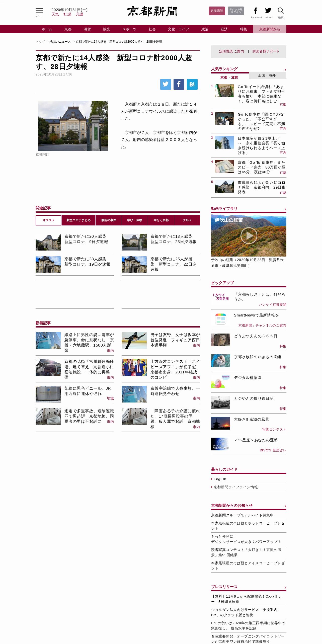
Task: Select the 学び・体験 tab
Action: (135, 220)
